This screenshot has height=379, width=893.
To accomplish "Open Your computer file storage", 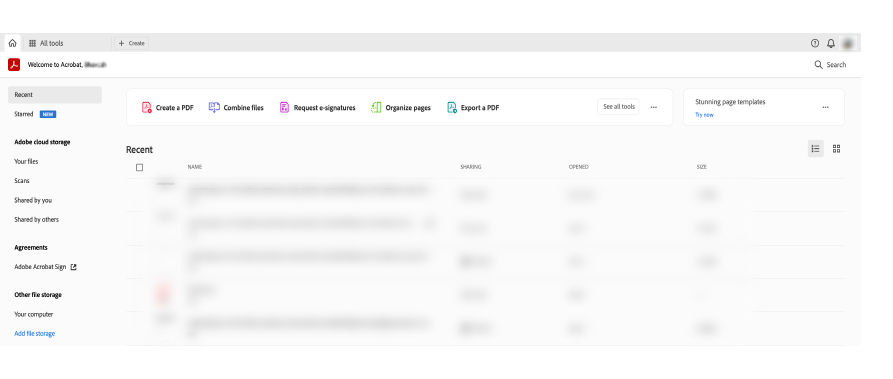I will tap(34, 314).
